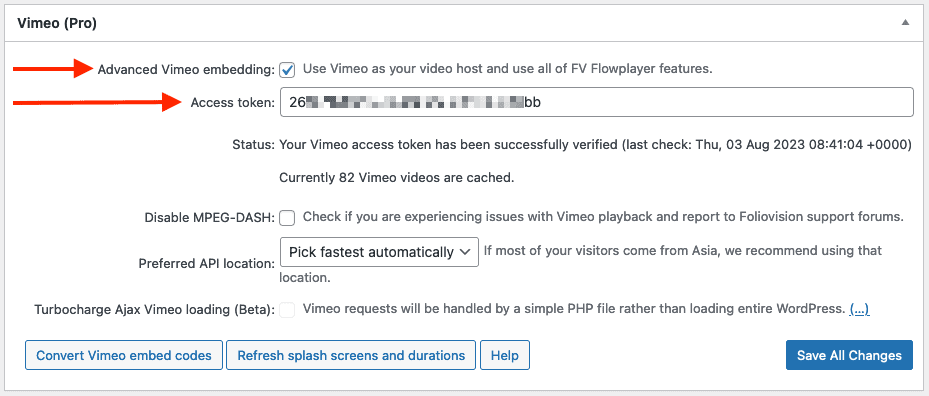Viewport: 929px width, 396px height.
Task: Click the cached Vimeo videos count text
Action: pyautogui.click(x=396, y=177)
